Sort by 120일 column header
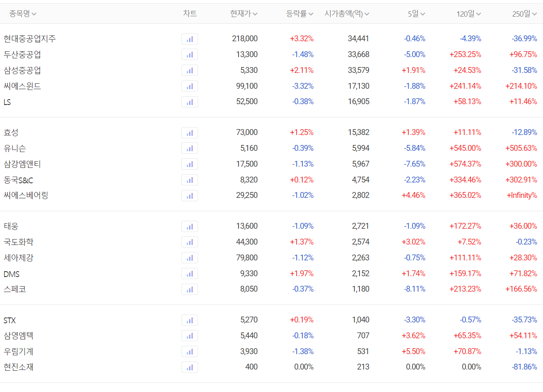The image size is (543, 392). (469, 14)
